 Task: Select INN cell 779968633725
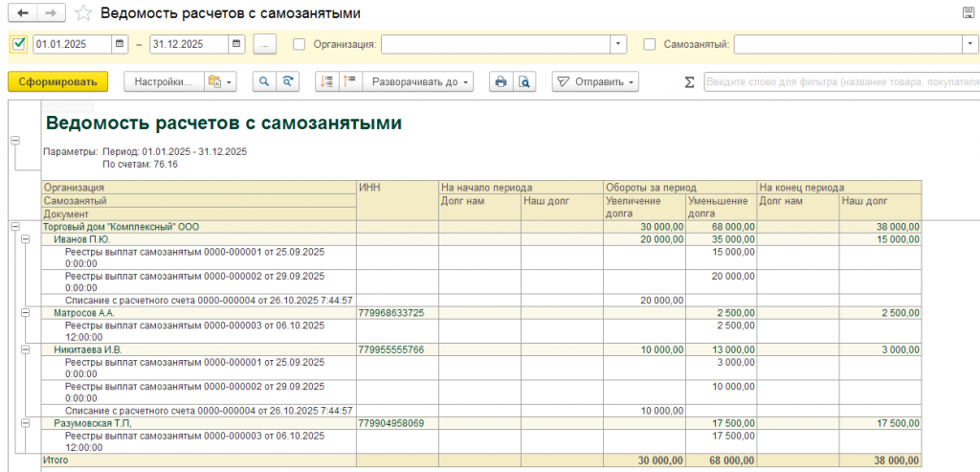point(397,312)
